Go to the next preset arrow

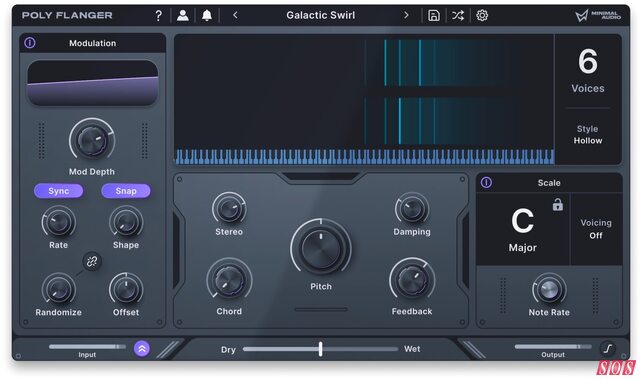406,15
